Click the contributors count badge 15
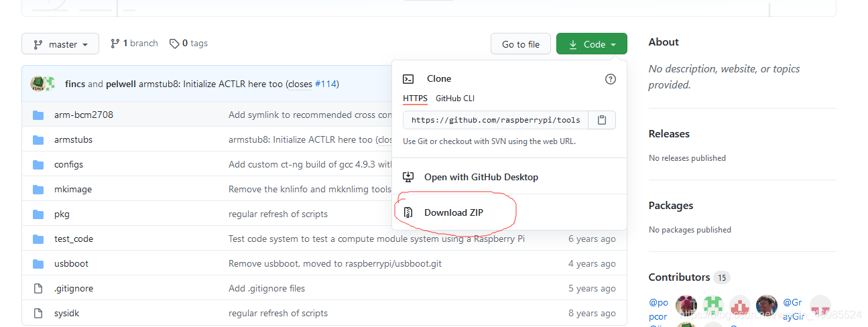The height and width of the screenshot is (327, 868). (x=722, y=277)
